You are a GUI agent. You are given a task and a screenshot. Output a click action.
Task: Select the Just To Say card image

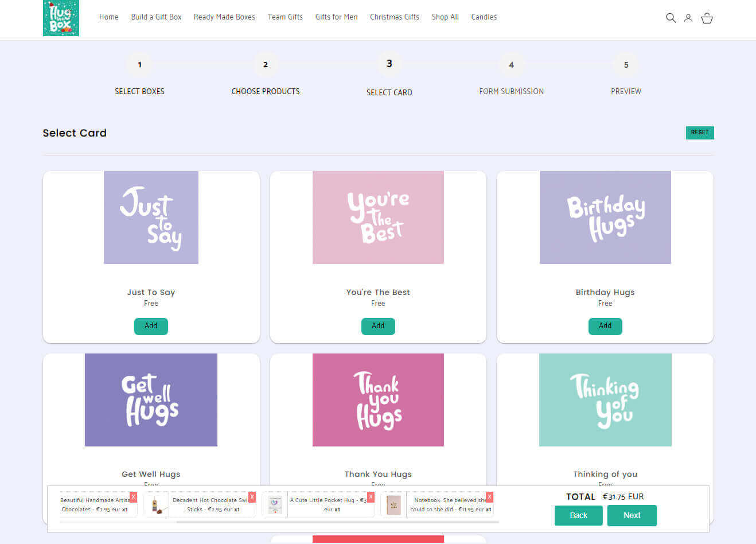click(x=151, y=217)
